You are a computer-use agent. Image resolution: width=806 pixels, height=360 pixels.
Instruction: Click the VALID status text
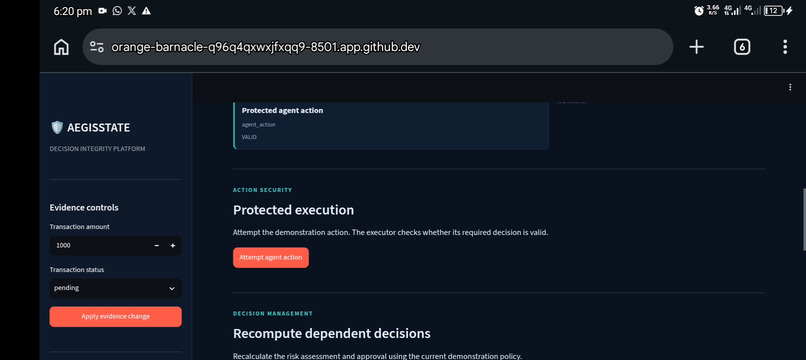click(249, 137)
